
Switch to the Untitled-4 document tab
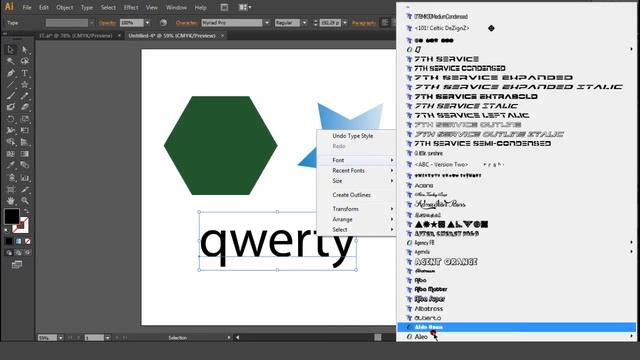tap(172, 36)
